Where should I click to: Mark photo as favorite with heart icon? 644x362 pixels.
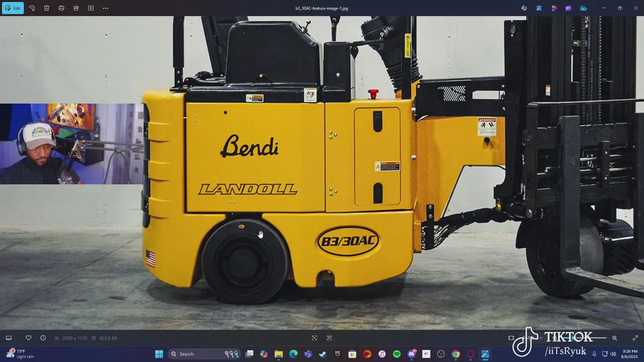tap(28, 338)
